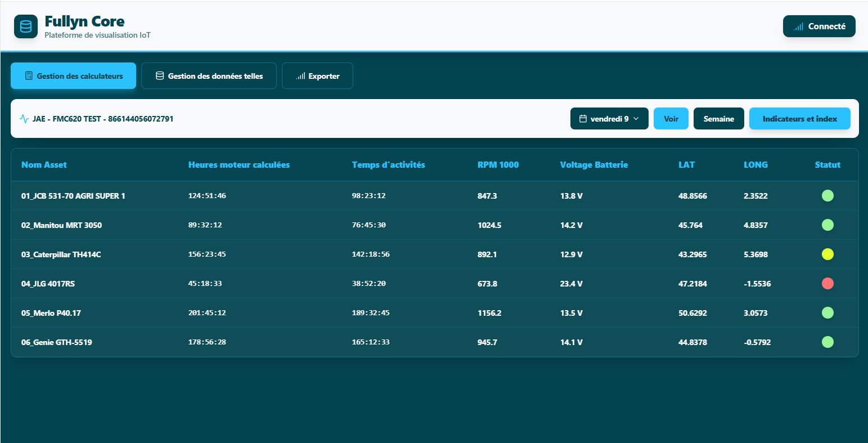Click the pulse activity icon beside JAE device
868x443 pixels.
click(24, 119)
